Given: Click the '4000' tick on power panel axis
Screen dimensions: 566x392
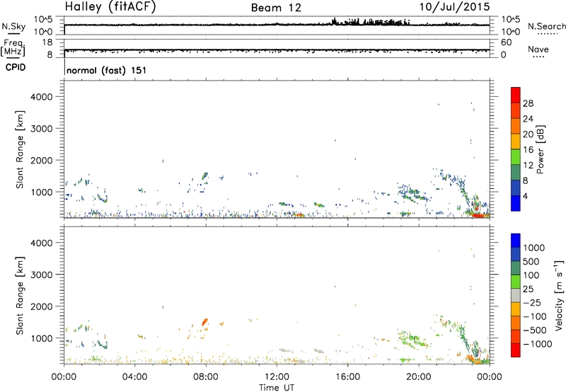Looking at the screenshot, I should point(41,97).
